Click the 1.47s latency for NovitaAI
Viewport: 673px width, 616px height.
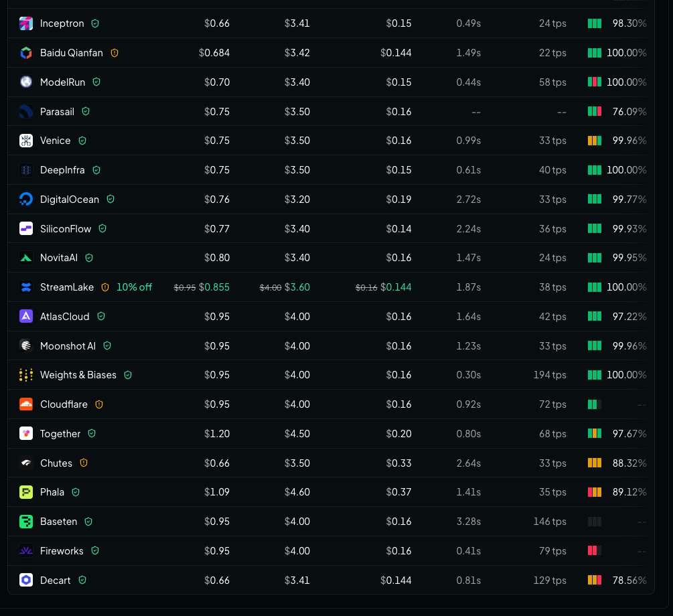(468, 258)
